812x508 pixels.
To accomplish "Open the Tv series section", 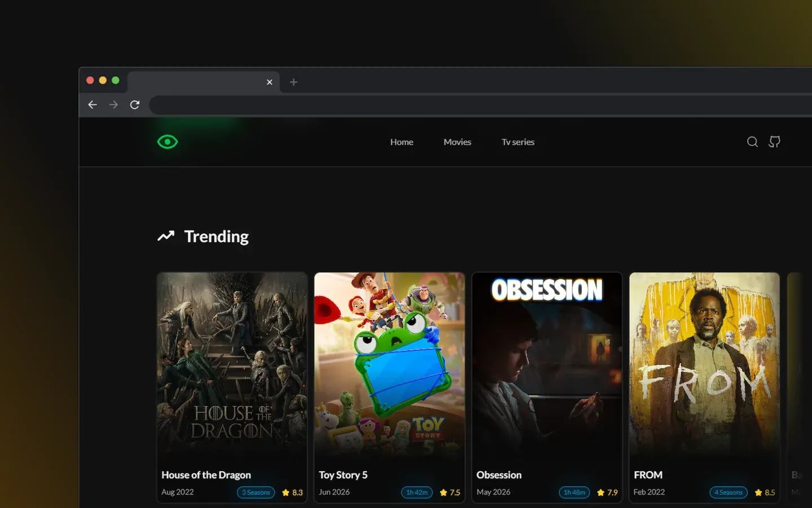I will point(518,142).
